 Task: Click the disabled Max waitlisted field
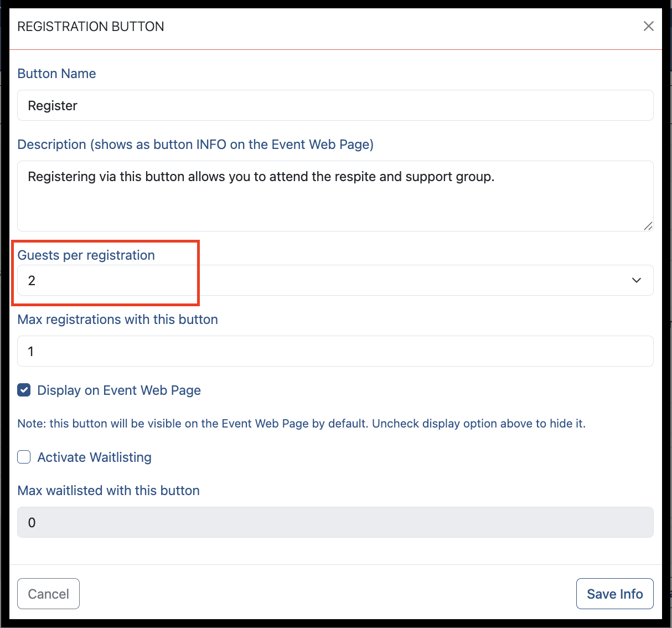pyautogui.click(x=335, y=522)
